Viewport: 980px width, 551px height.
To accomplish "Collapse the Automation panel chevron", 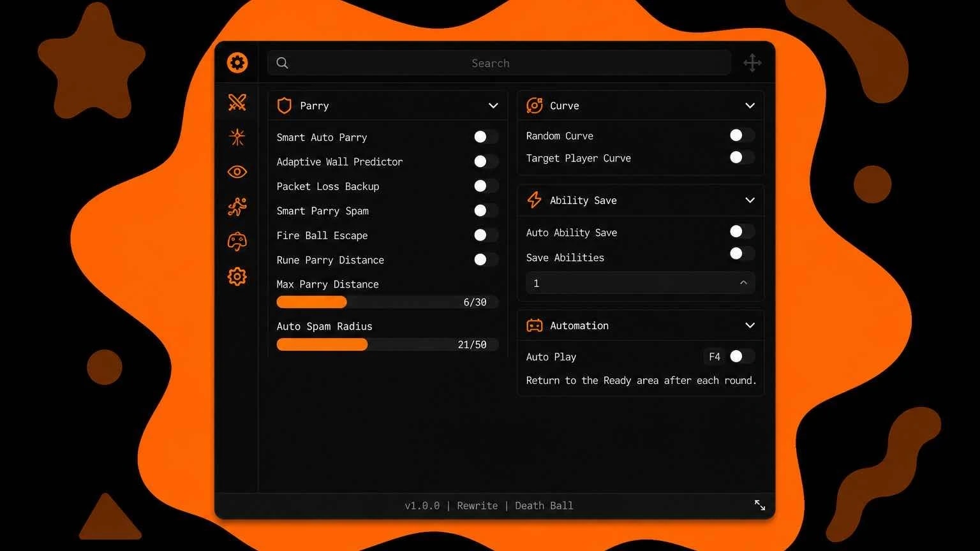I will (x=750, y=325).
